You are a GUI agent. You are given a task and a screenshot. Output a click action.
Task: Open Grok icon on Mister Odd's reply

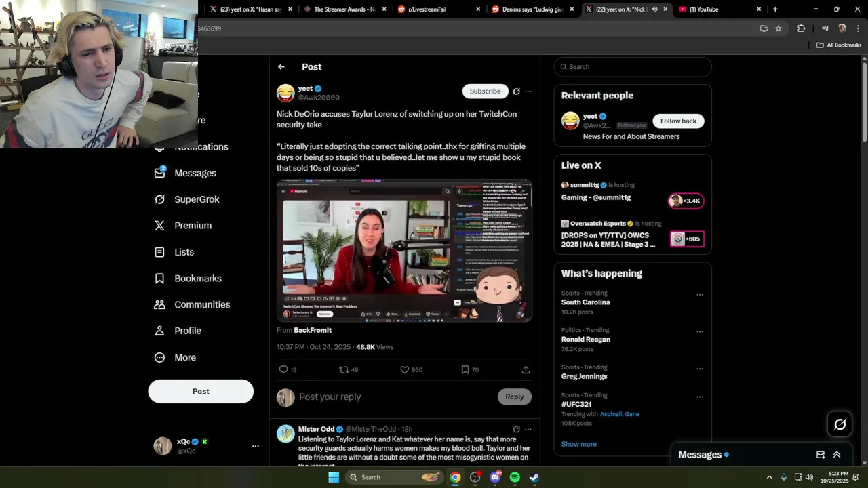coord(516,430)
